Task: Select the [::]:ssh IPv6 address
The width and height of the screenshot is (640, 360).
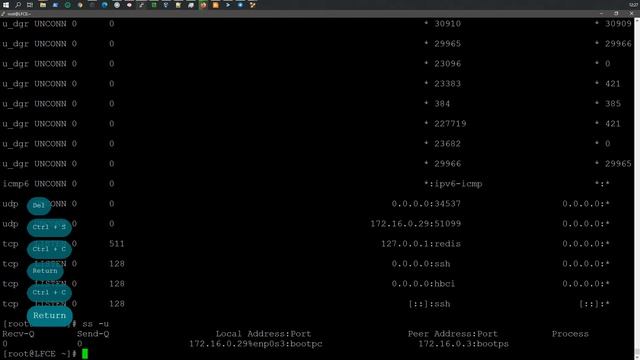Action: (x=429, y=304)
